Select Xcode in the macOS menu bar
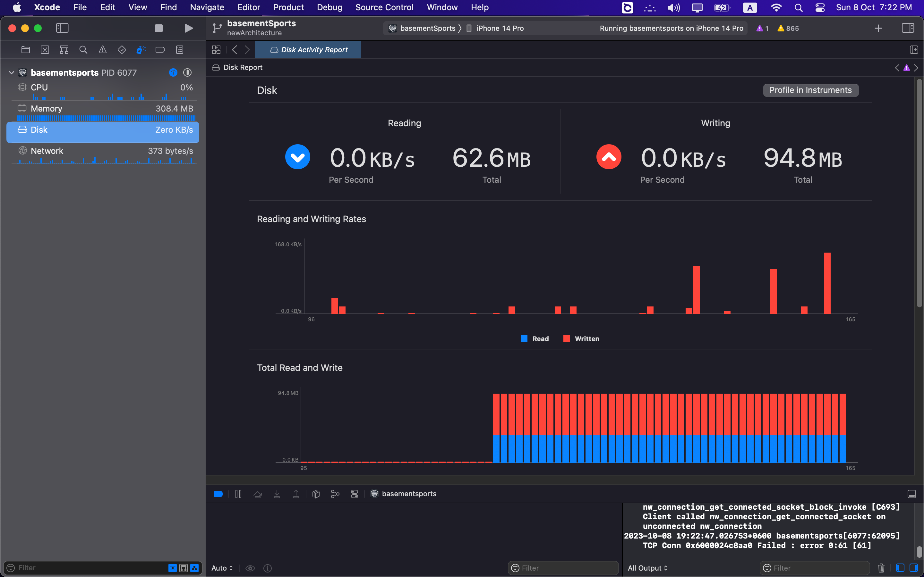Viewport: 924px width, 577px height. pos(46,7)
